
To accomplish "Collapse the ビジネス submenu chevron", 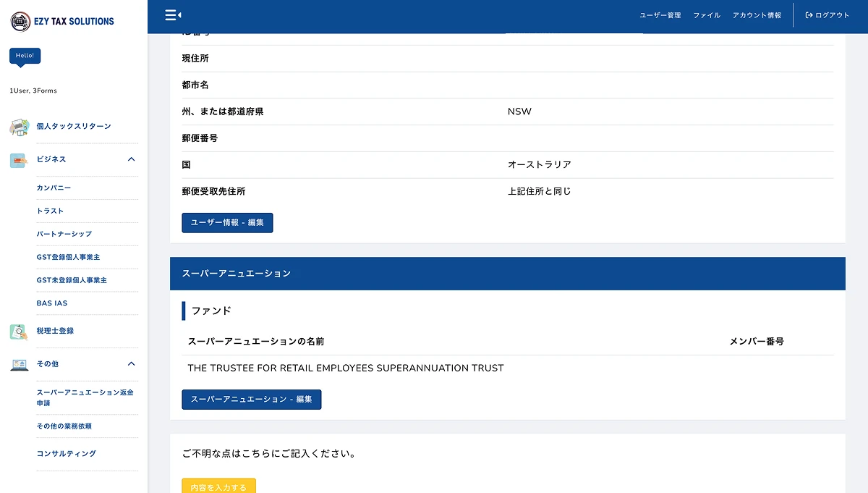I will (131, 159).
